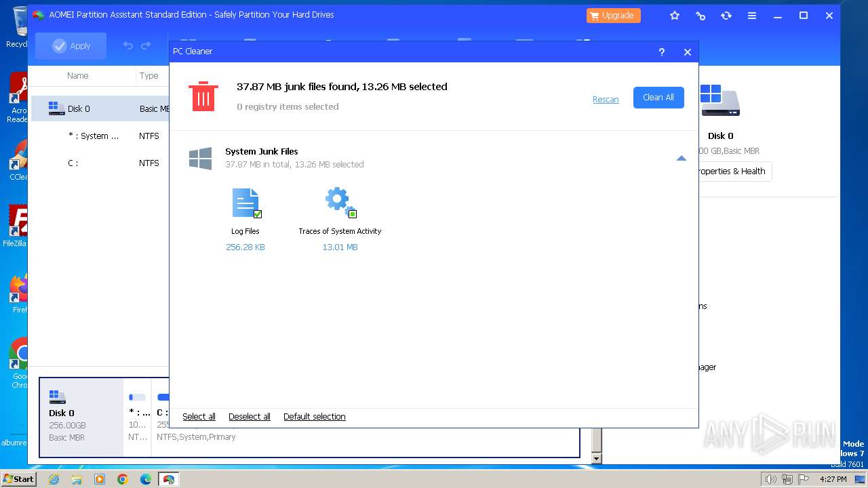Click the Select all link
Viewport: 868px width, 488px height.
tap(199, 417)
